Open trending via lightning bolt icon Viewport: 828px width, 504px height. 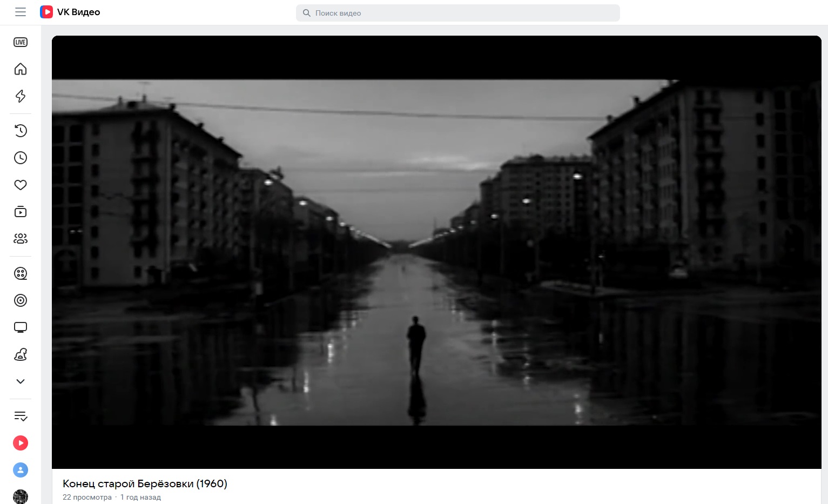click(21, 96)
